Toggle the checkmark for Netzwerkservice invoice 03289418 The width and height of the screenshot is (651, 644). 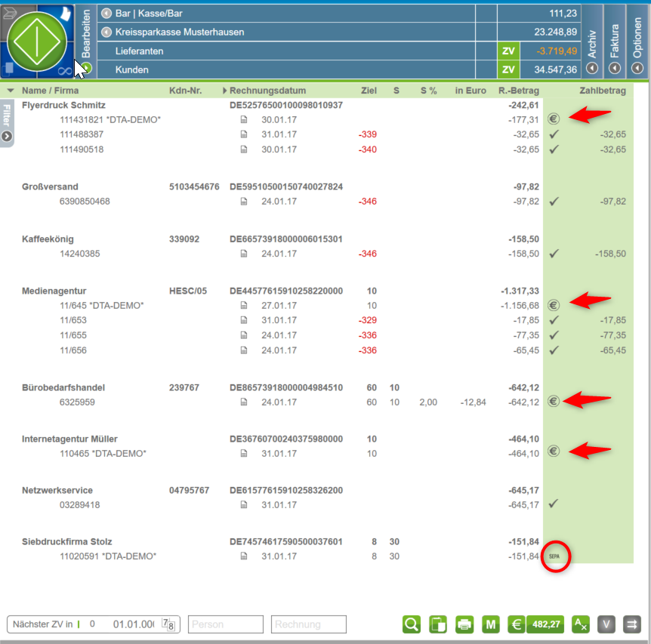(x=554, y=504)
